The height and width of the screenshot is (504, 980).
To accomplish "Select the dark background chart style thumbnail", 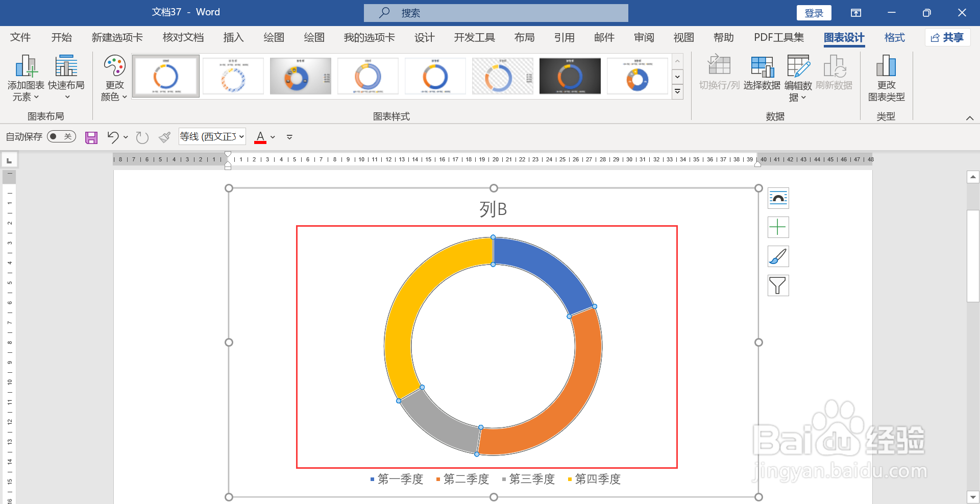I will point(570,76).
